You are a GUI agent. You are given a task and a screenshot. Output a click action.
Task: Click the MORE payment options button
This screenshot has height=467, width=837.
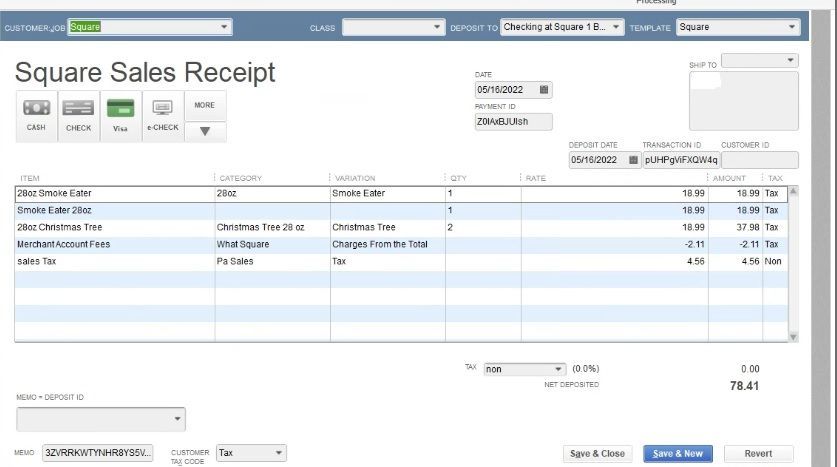click(x=205, y=105)
